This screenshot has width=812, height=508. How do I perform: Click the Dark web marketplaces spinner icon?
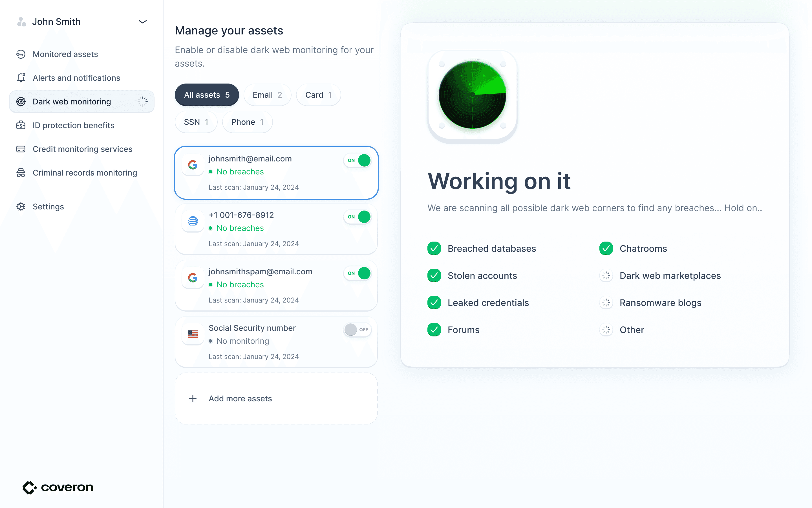pos(606,275)
